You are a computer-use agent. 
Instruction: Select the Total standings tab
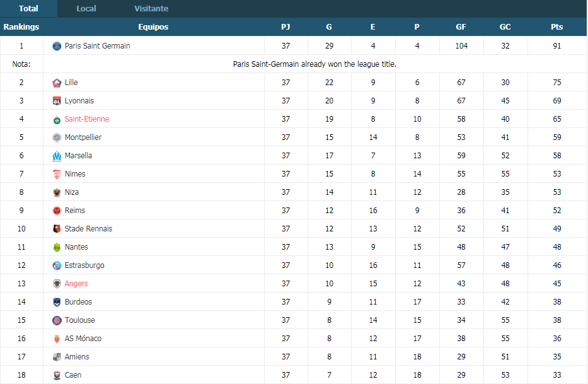point(28,9)
